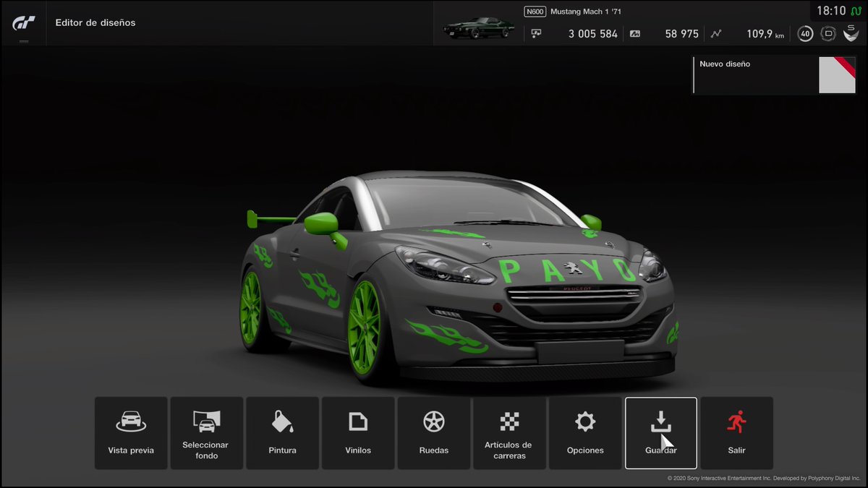Click the green network status icon near the clock
This screenshot has height=488, width=868.
tap(855, 11)
